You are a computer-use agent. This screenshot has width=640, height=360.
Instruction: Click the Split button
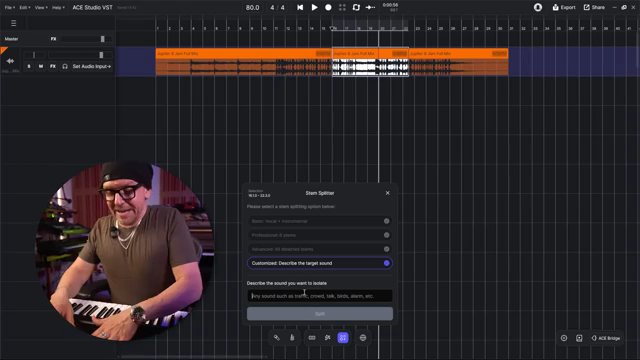click(x=320, y=314)
